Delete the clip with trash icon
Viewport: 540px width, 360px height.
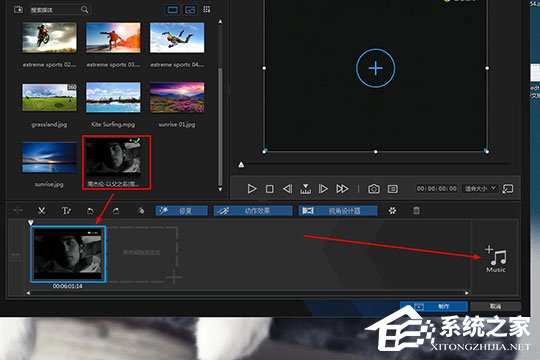tap(416, 210)
